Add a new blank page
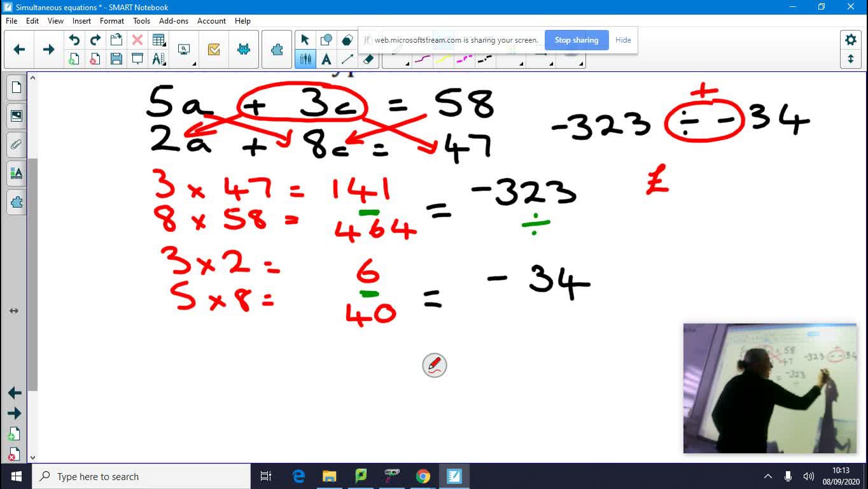 (74, 59)
